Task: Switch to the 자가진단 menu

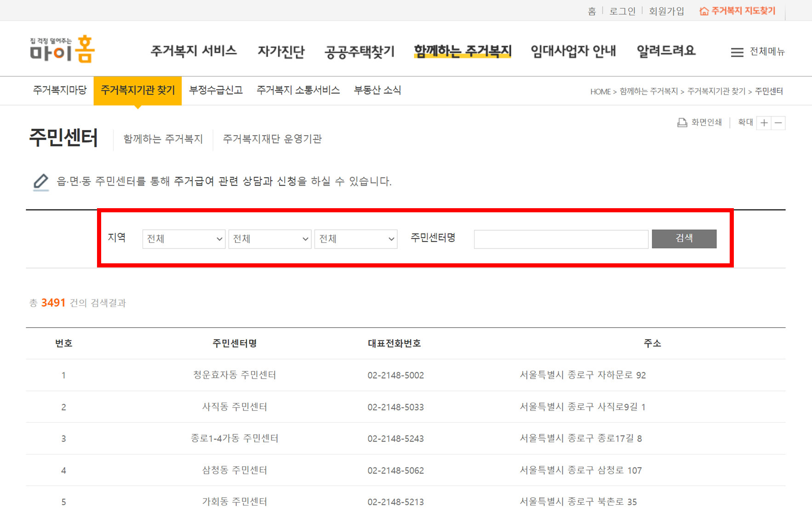Action: coord(281,51)
